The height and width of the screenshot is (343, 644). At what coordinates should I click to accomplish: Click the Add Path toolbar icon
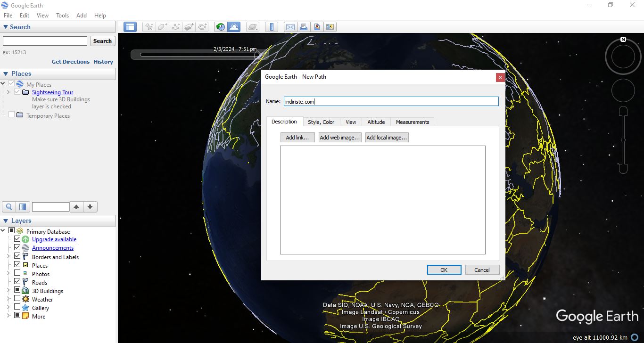(176, 27)
